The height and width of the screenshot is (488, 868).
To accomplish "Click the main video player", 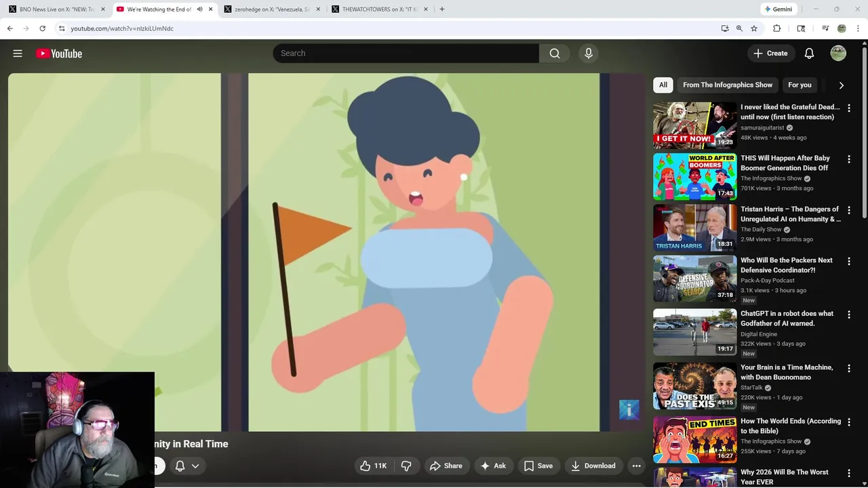I will tap(327, 252).
